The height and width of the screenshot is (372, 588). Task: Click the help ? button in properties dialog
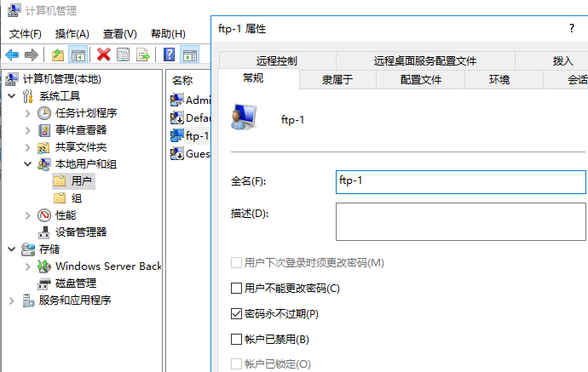572,28
